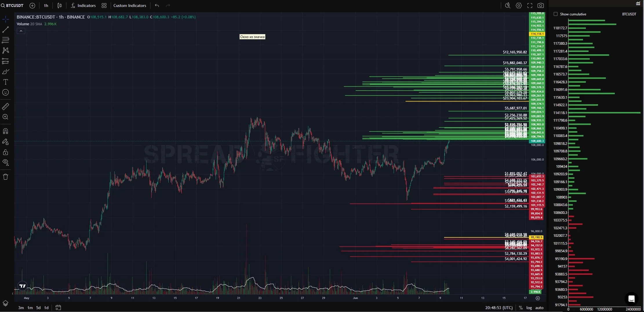Enter fullscreen chart mode
Image resolution: width=644 pixels, height=312 pixels.
[x=530, y=6]
